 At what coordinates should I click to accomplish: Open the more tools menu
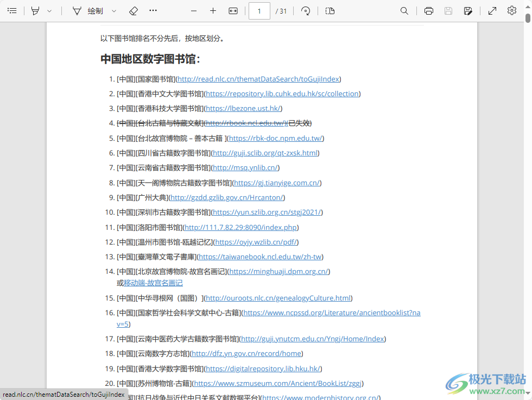click(153, 10)
